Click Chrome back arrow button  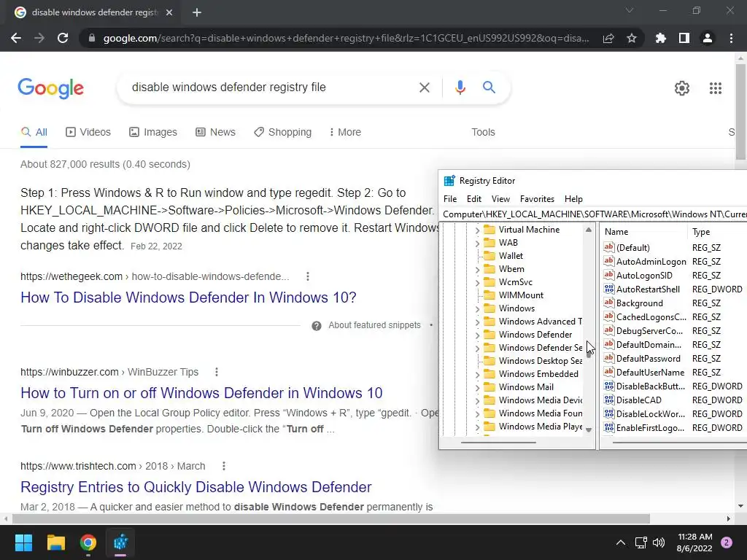click(x=16, y=38)
